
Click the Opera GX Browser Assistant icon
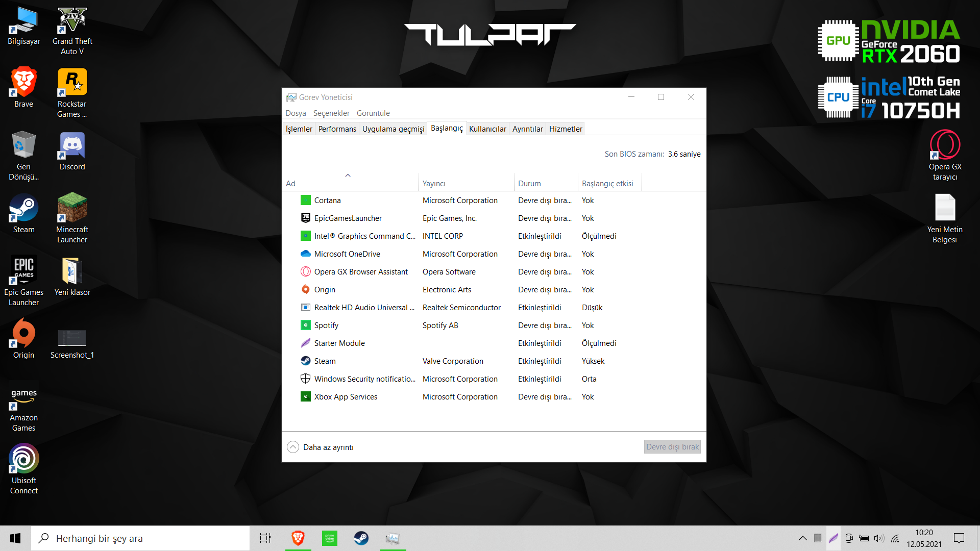click(x=305, y=271)
